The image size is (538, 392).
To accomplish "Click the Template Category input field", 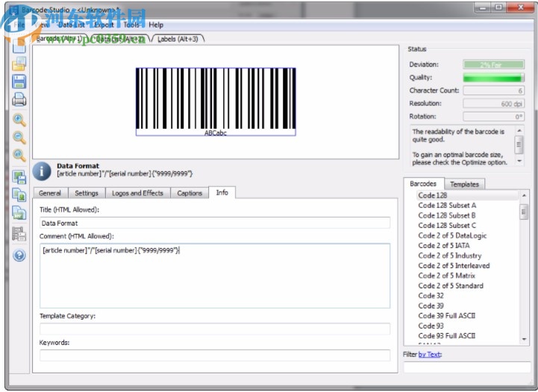I will point(215,329).
